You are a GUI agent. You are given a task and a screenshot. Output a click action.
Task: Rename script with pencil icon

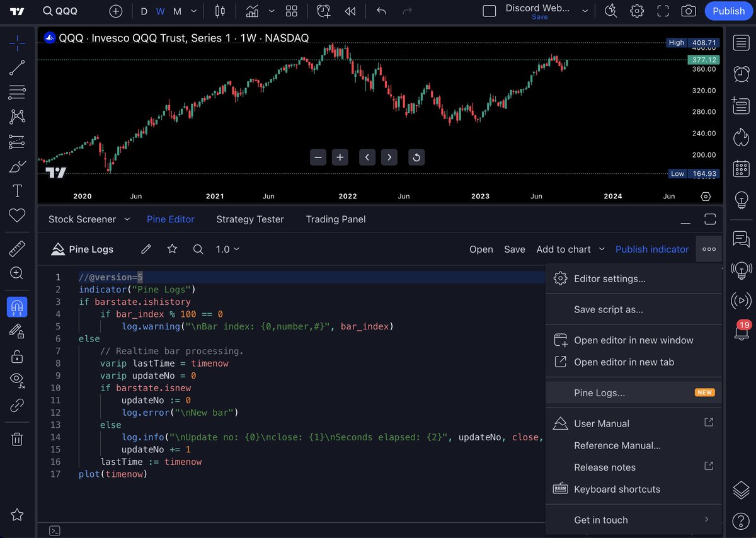click(146, 249)
